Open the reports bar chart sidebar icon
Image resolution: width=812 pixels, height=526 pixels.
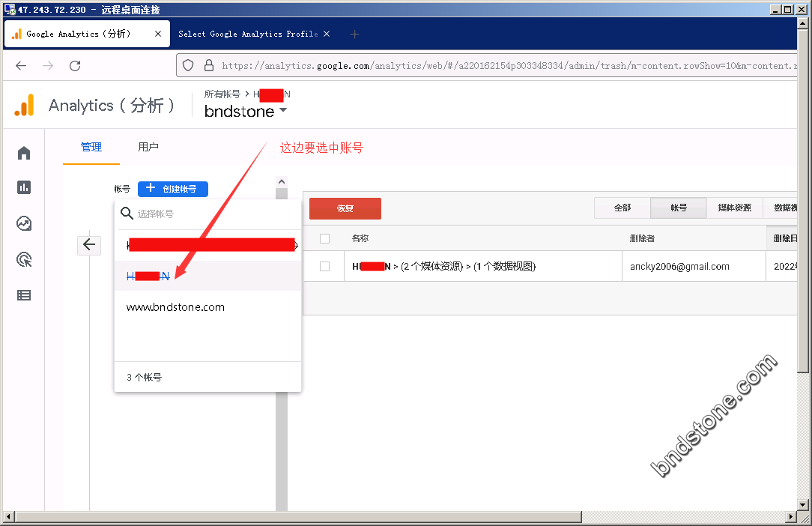(24, 187)
